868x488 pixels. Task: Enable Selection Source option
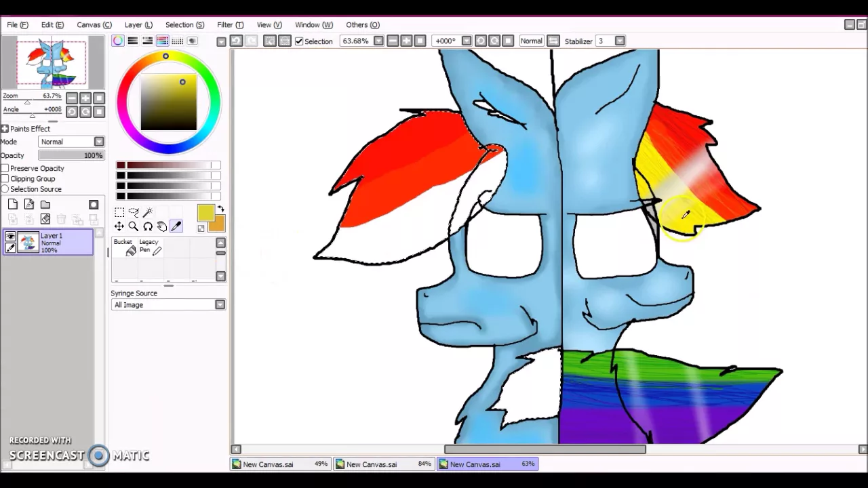[x=5, y=189]
